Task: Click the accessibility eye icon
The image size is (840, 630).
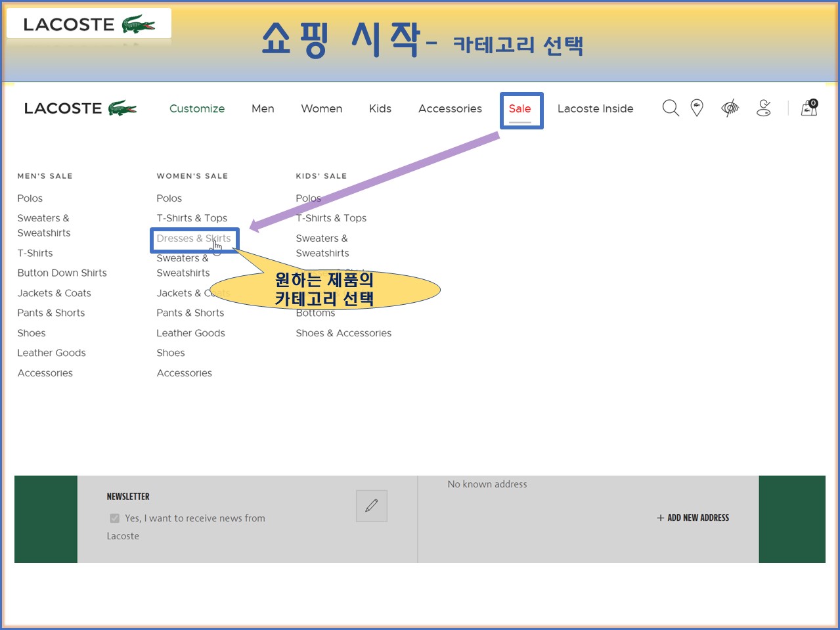Action: [730, 108]
